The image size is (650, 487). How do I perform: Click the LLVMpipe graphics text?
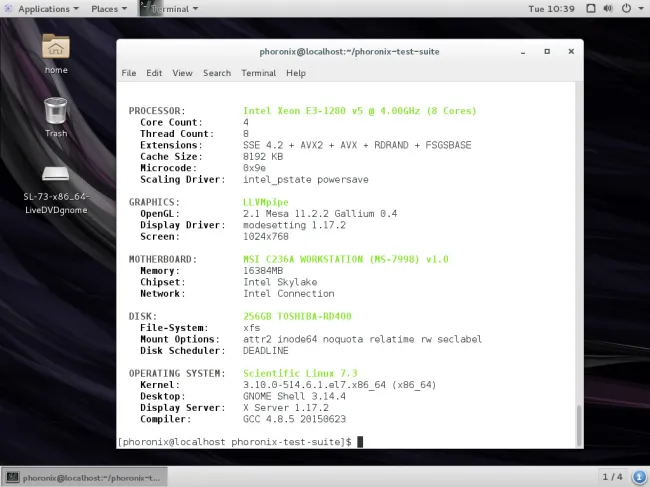266,202
